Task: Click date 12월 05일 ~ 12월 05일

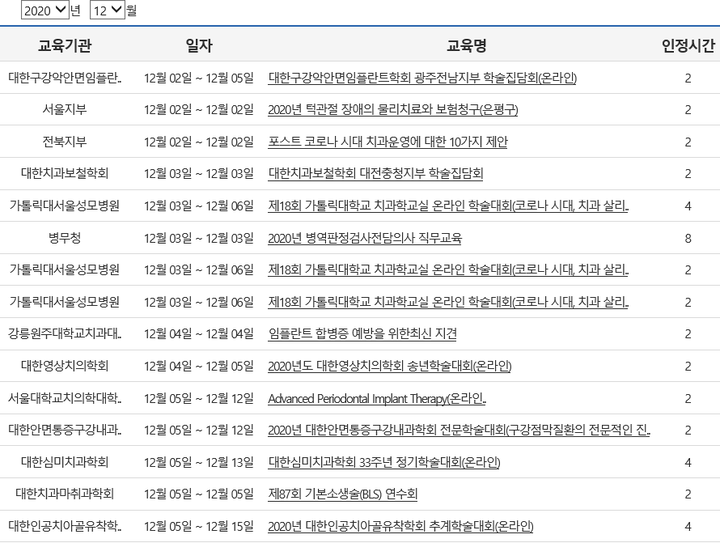Action: [x=199, y=494]
